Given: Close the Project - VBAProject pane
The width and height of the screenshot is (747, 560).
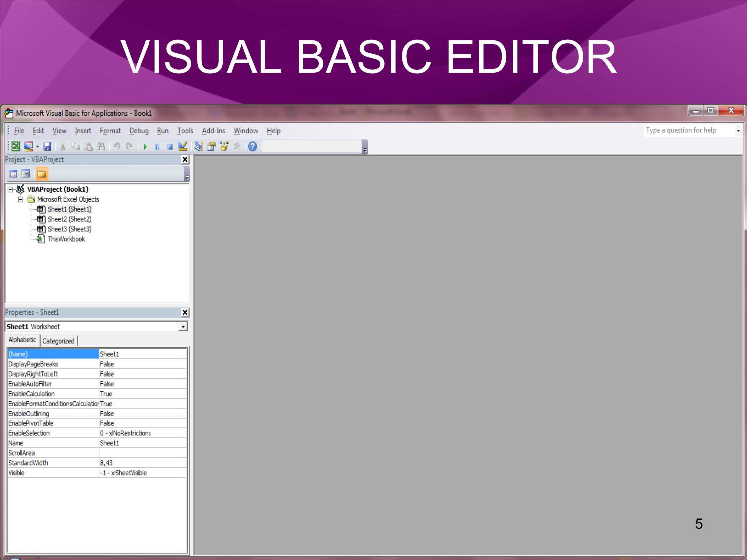Looking at the screenshot, I should pyautogui.click(x=185, y=159).
